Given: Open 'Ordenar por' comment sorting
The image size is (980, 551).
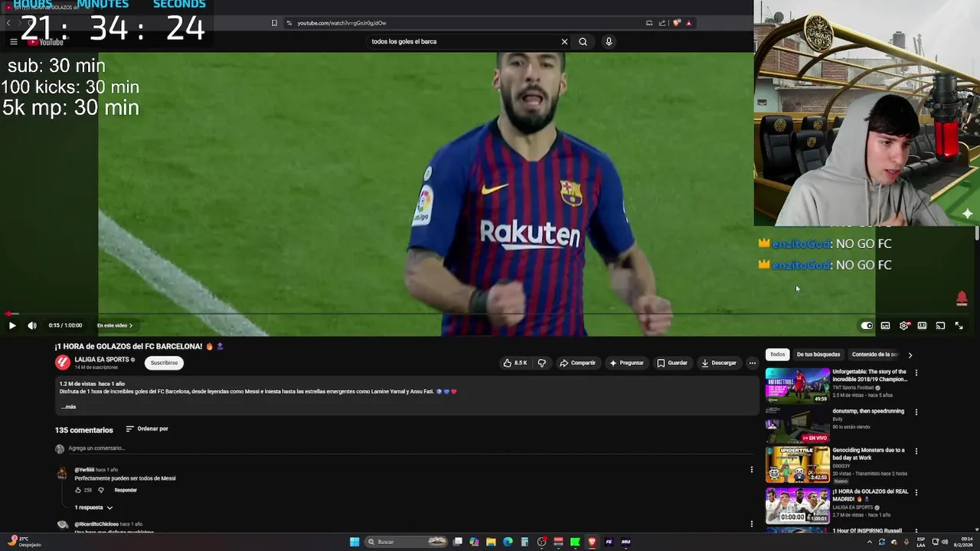Looking at the screenshot, I should point(147,429).
